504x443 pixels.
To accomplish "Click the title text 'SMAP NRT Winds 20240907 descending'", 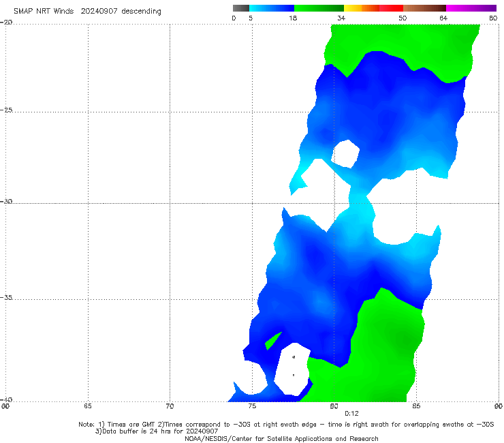I will point(87,11).
